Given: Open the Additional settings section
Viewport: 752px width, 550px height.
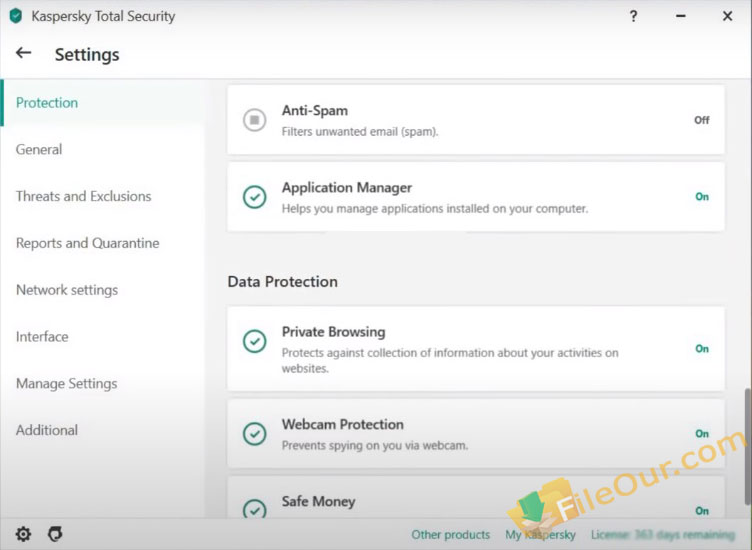Looking at the screenshot, I should pyautogui.click(x=47, y=430).
